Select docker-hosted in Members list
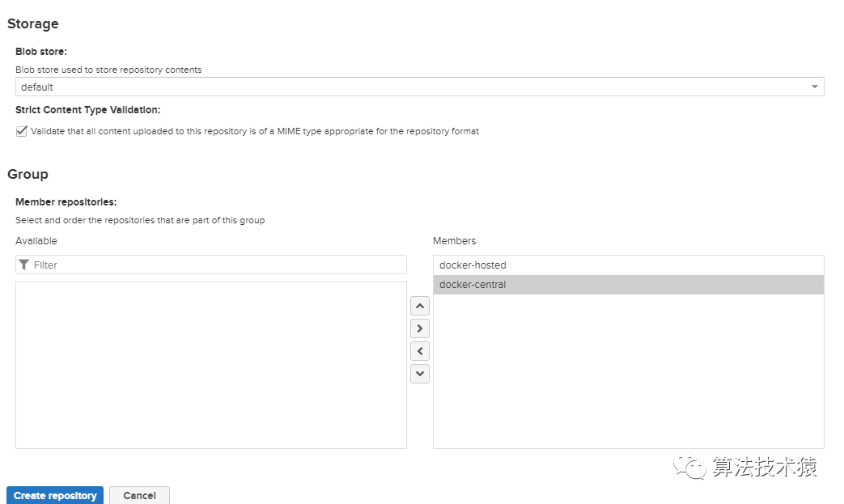This screenshot has width=844, height=504. pyautogui.click(x=473, y=265)
